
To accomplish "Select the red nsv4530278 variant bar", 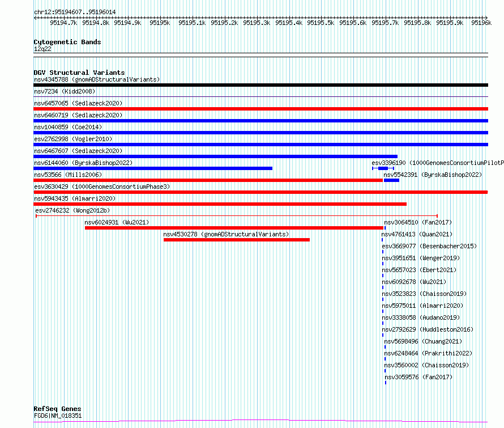I will [x=237, y=240].
